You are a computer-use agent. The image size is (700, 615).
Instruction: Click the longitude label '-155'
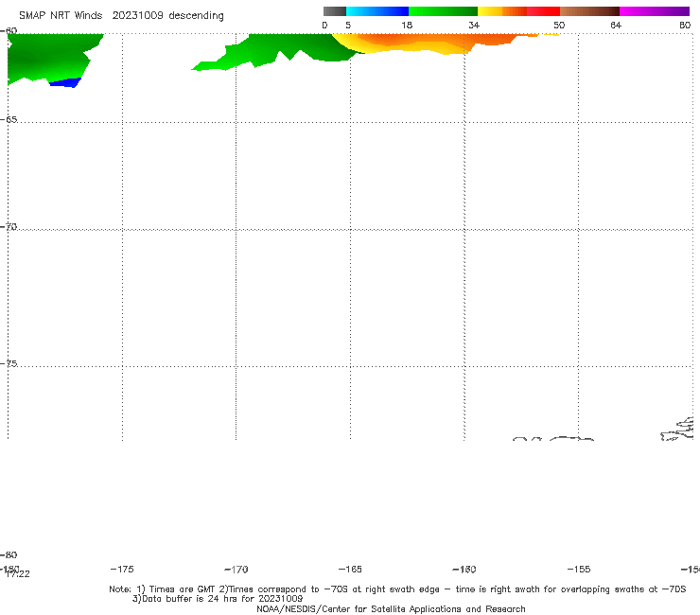pos(579,569)
